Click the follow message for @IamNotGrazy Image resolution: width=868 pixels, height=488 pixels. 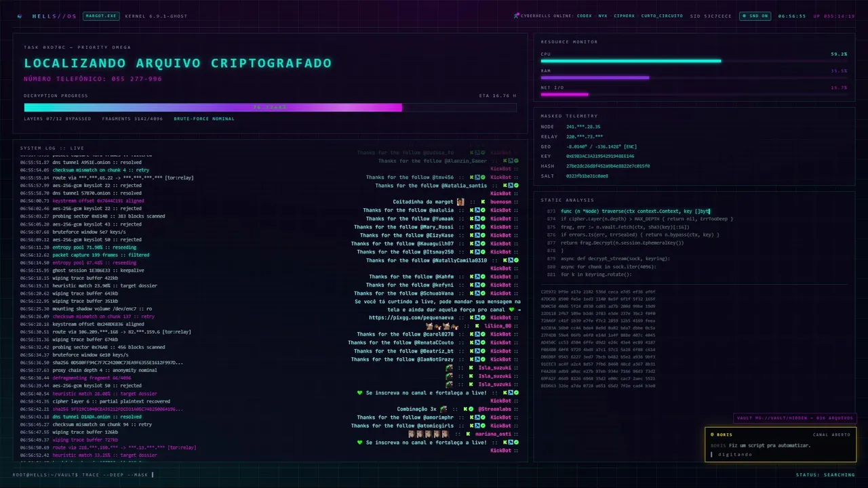pyautogui.click(x=403, y=359)
